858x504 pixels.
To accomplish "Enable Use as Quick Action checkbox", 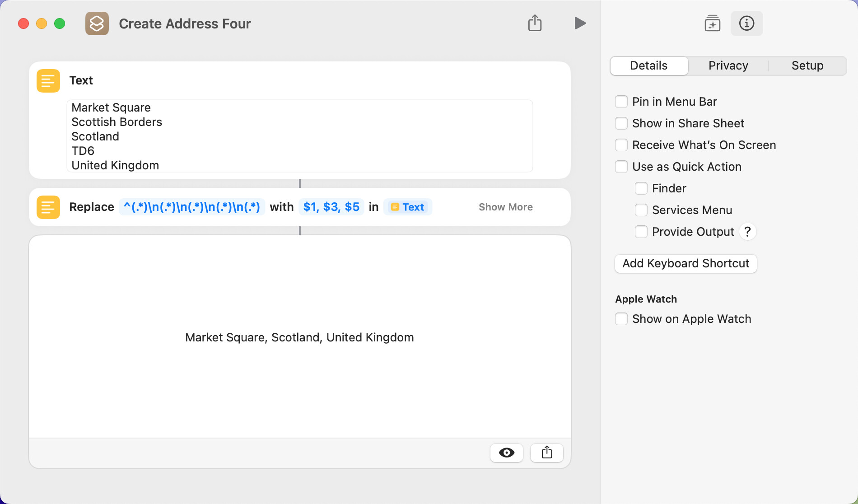I will 621,167.
